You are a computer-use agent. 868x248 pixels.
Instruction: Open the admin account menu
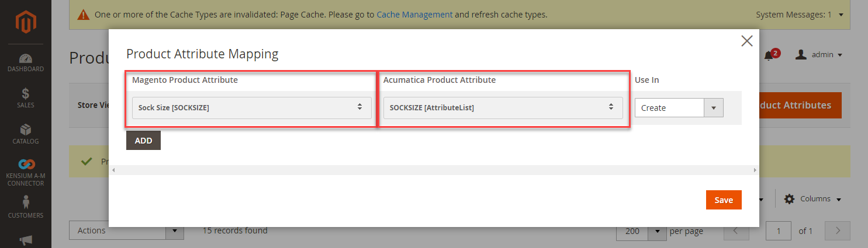click(x=819, y=54)
